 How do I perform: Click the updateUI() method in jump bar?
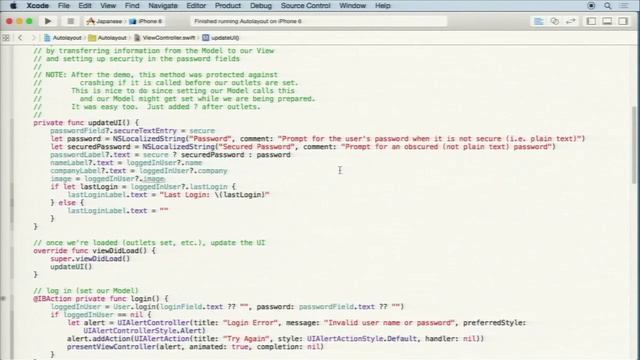point(220,38)
